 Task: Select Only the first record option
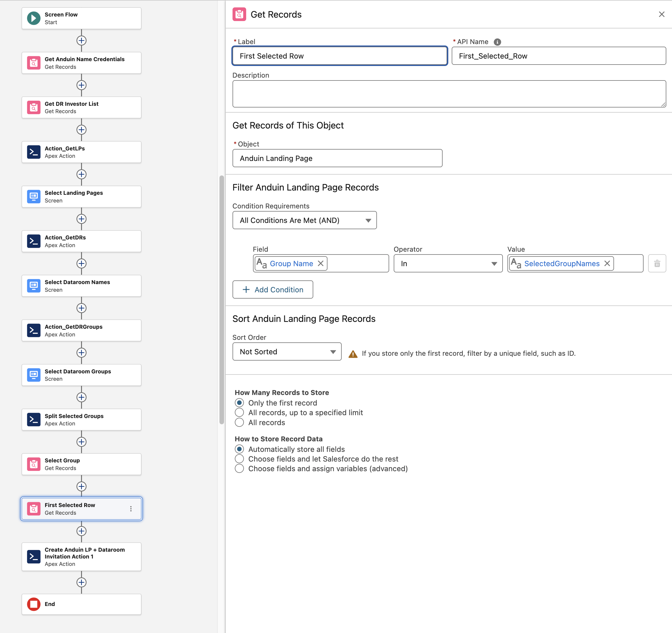239,403
